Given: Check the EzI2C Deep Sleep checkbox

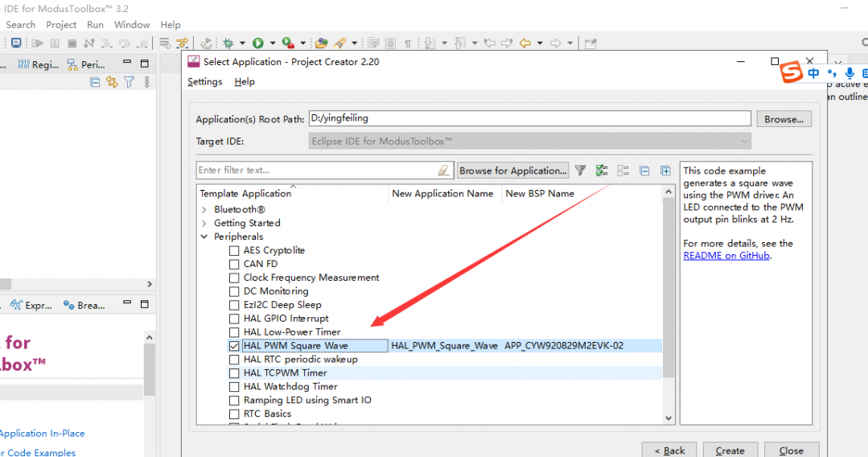Looking at the screenshot, I should tap(234, 305).
